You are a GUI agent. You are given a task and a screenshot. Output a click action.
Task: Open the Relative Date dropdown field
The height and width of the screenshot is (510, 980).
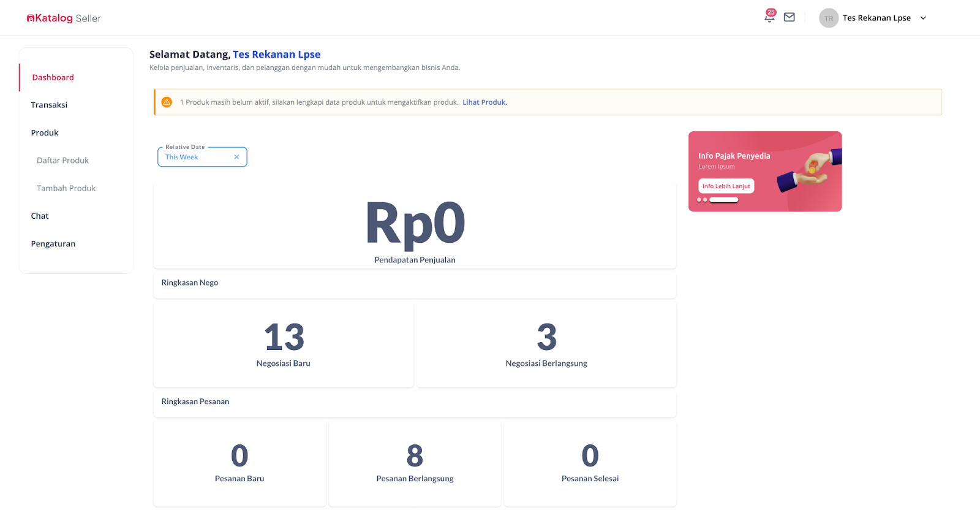(202, 157)
